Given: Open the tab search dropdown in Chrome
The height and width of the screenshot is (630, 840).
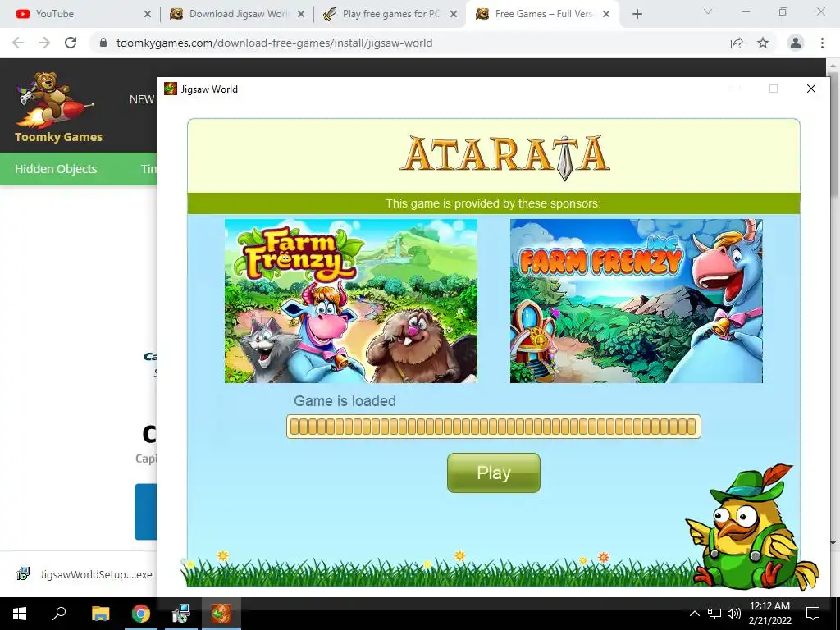Looking at the screenshot, I should click(x=708, y=11).
